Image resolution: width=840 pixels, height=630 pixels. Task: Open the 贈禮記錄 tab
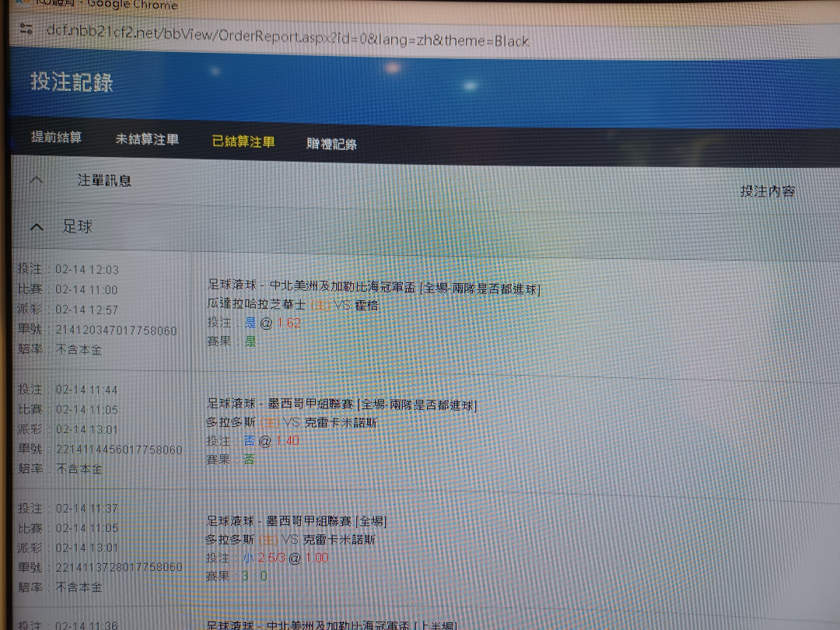point(331,144)
